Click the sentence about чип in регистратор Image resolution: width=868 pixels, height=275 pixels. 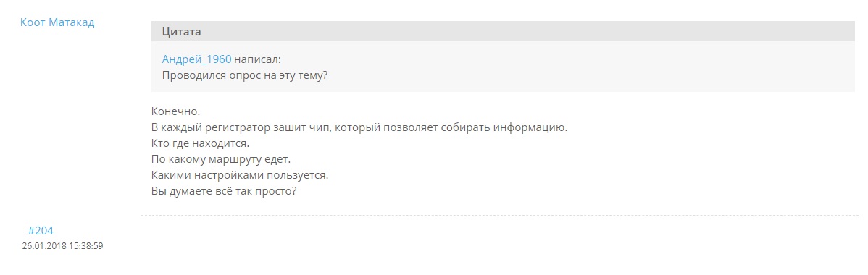360,127
